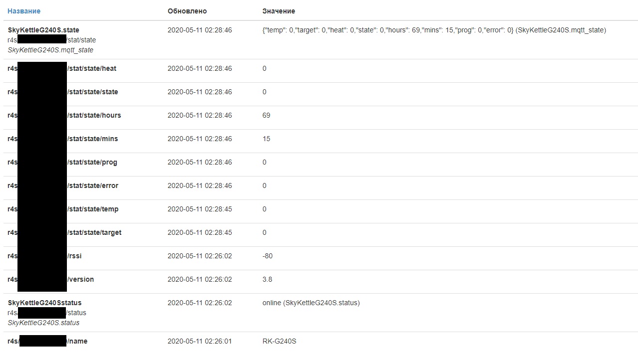Open the /stat/state/target topic

(94, 232)
